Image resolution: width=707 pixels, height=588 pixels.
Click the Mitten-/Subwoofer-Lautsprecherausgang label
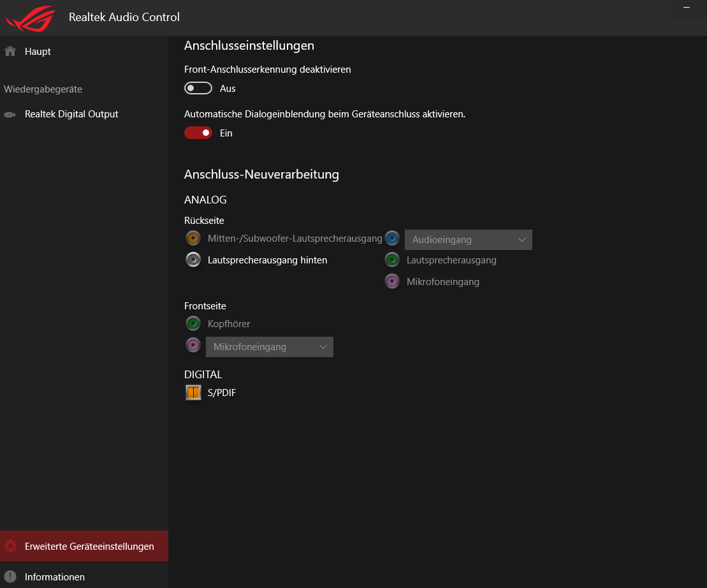[x=295, y=238]
